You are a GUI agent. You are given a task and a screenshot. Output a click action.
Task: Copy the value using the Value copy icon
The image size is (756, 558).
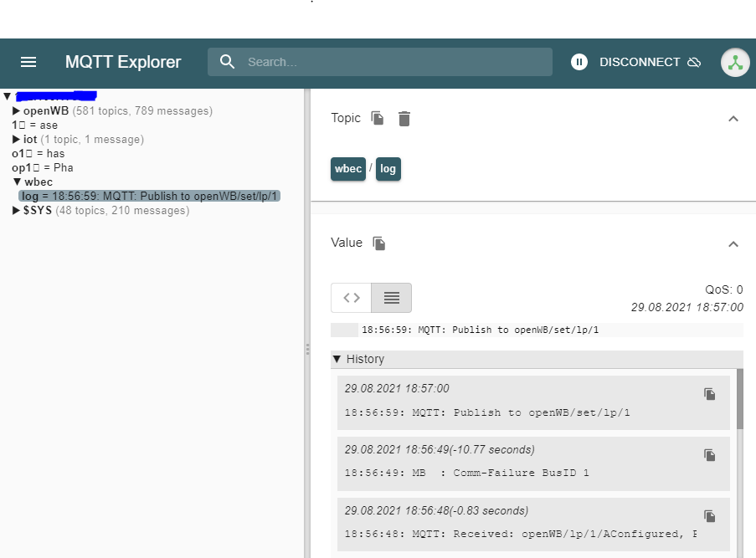[377, 243]
